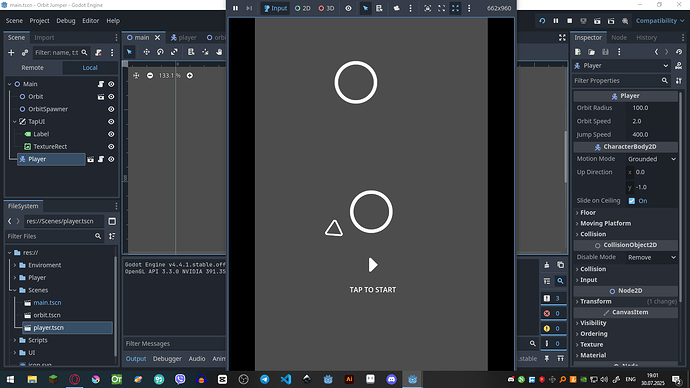Open the Motion Mode dropdown
This screenshot has width=690, height=388.
point(652,159)
